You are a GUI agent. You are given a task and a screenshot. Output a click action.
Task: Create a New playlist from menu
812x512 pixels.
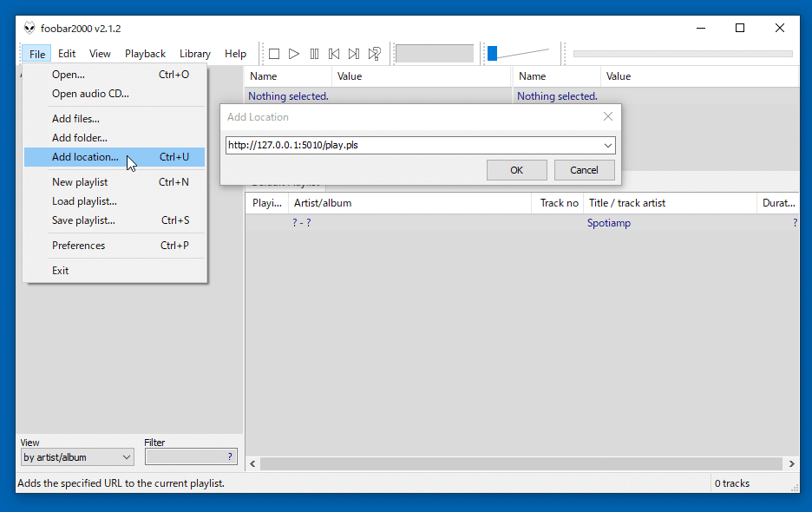pos(115,182)
